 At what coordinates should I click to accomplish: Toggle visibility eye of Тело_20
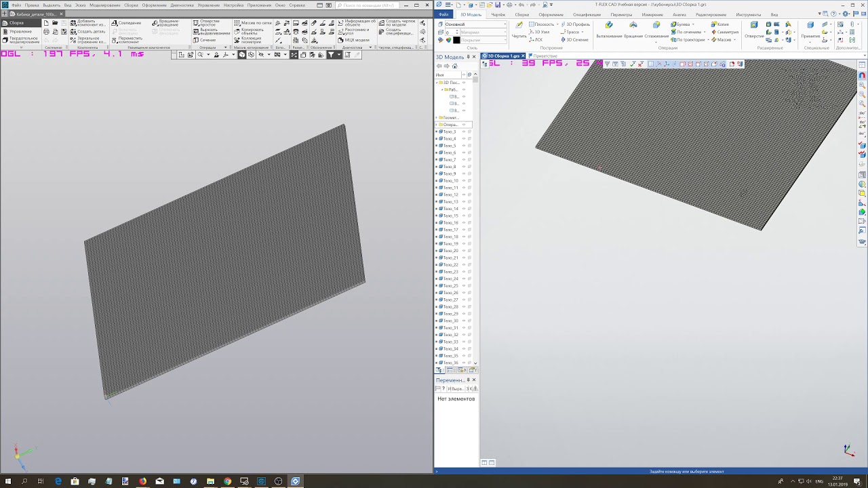pyautogui.click(x=464, y=251)
